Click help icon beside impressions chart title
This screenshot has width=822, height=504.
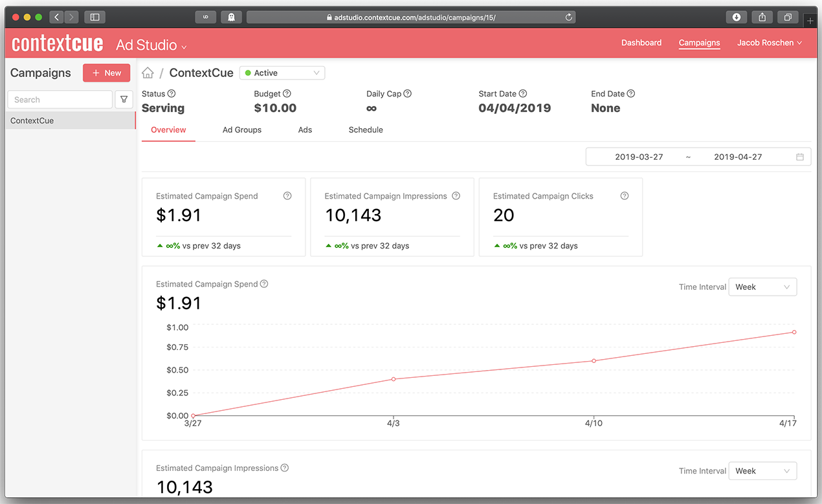tap(285, 468)
